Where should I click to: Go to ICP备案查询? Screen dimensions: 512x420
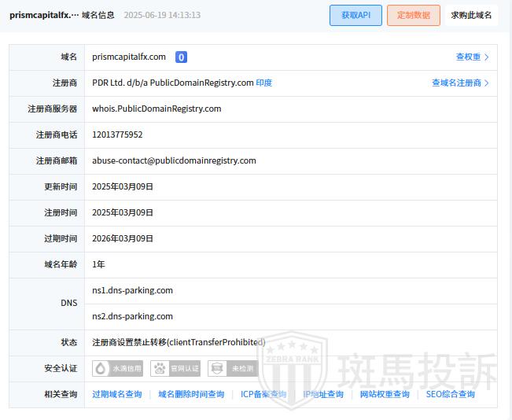coord(263,394)
